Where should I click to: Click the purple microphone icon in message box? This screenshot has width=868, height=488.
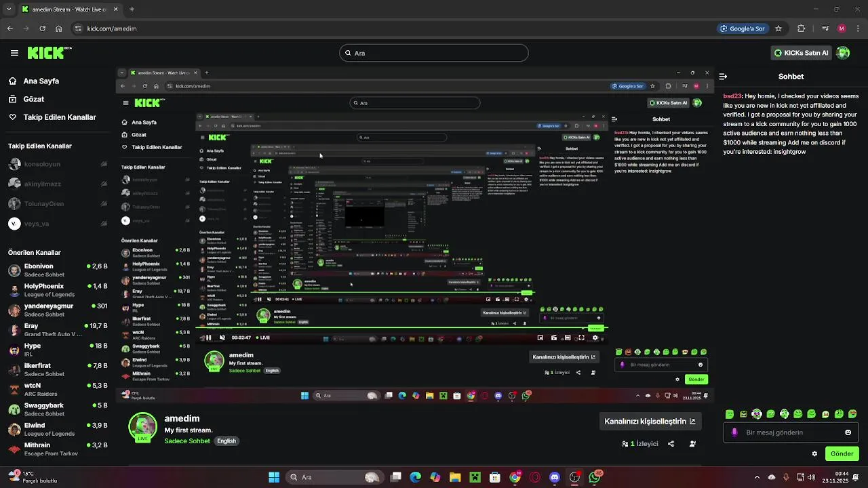click(734, 432)
